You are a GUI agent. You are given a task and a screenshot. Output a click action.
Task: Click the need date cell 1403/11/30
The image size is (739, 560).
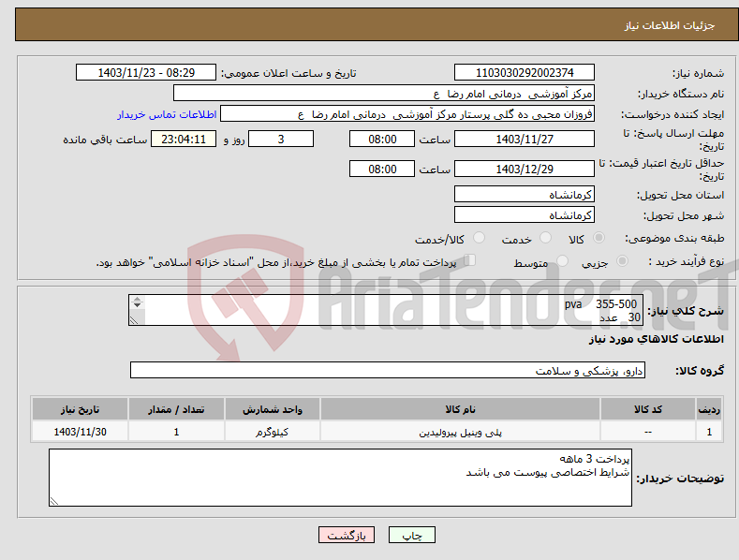(x=80, y=432)
